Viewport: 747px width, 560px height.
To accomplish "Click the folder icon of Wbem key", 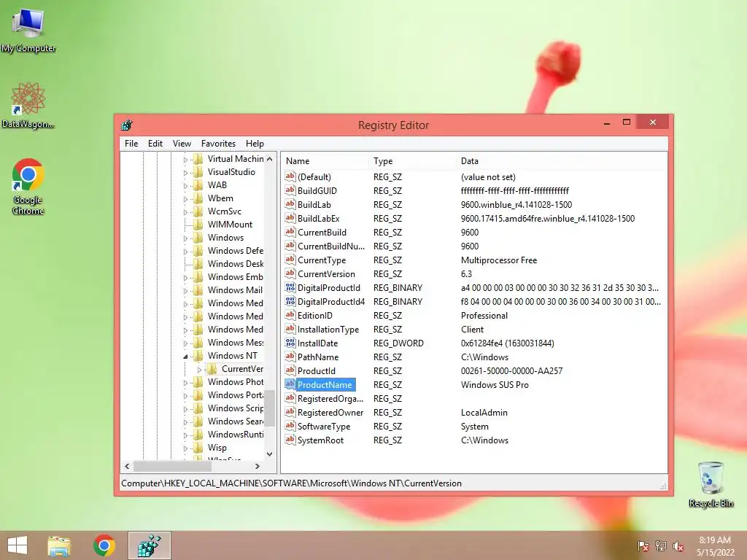I will click(x=198, y=198).
